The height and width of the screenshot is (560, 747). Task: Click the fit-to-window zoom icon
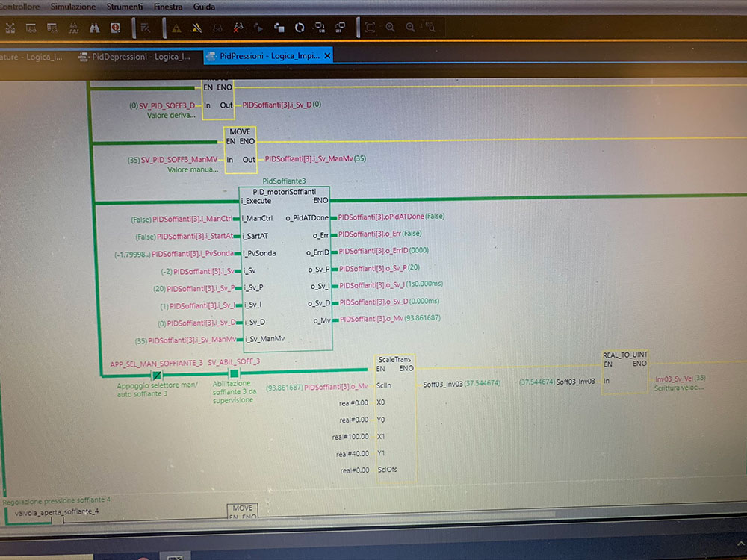[x=370, y=28]
